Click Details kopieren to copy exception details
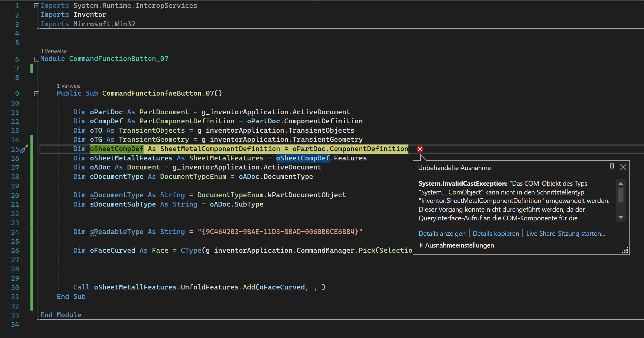This screenshot has height=338, width=644. click(496, 233)
